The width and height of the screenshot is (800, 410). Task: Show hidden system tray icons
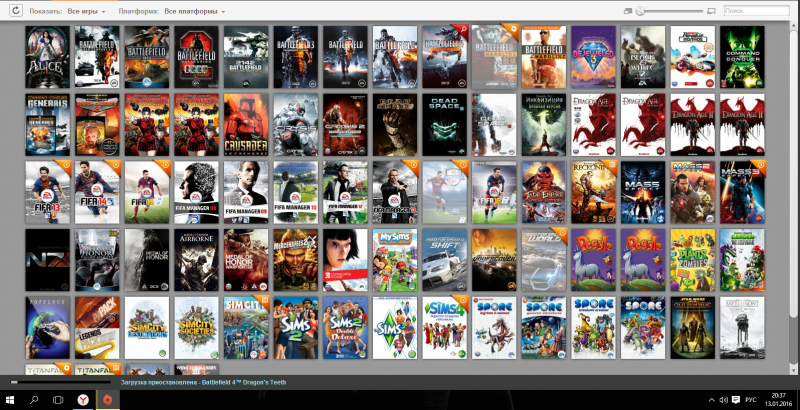tap(712, 400)
